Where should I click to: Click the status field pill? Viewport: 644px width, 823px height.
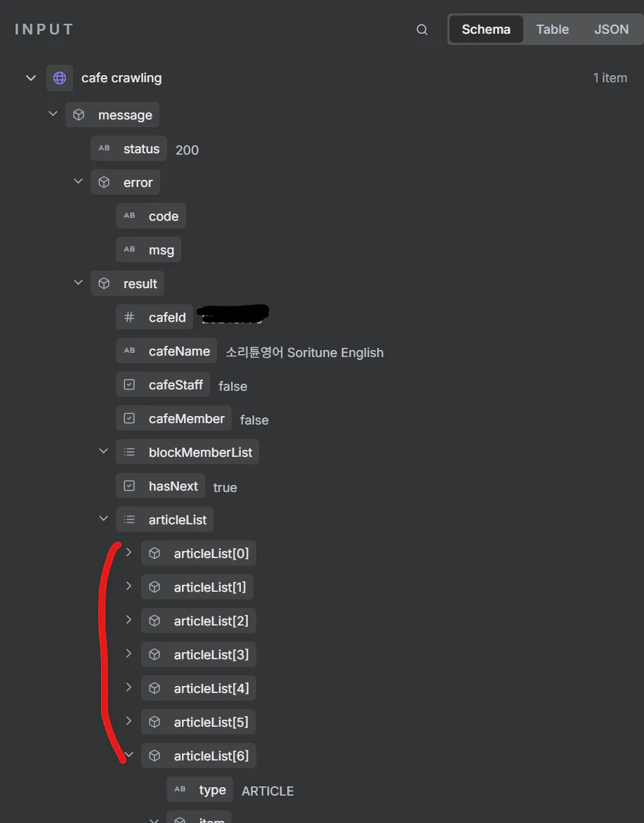click(x=129, y=149)
